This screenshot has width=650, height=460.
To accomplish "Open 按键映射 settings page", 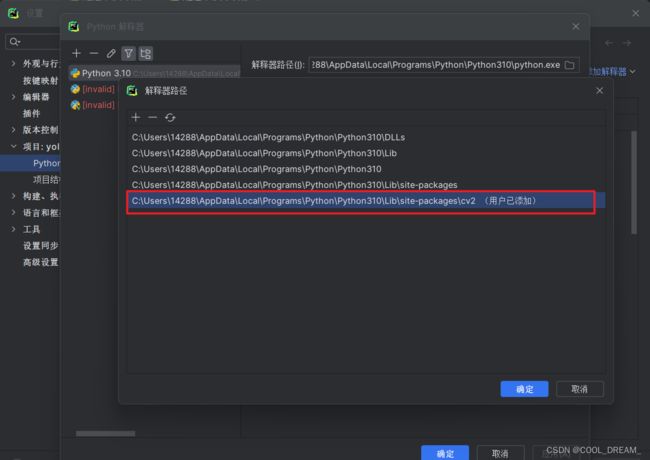I will click(40, 80).
